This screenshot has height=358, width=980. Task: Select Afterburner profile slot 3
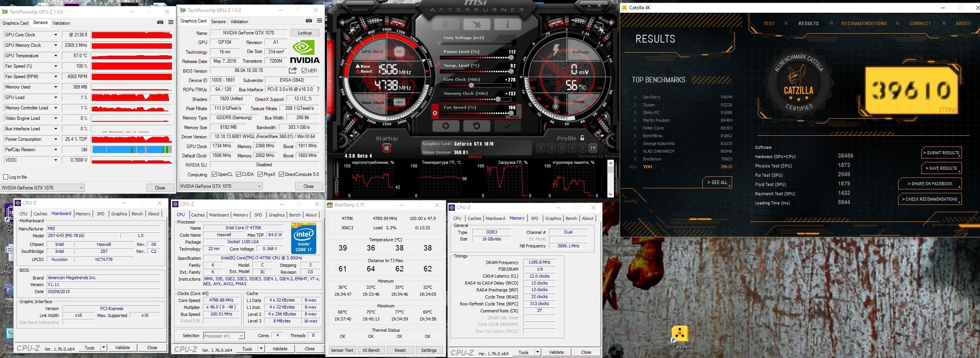coord(561,148)
